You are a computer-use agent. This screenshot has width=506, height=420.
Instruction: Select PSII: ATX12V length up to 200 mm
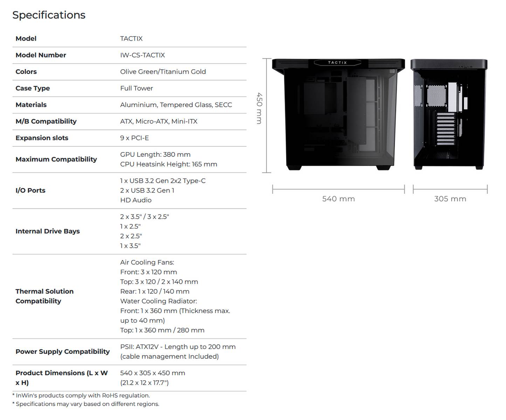click(178, 347)
